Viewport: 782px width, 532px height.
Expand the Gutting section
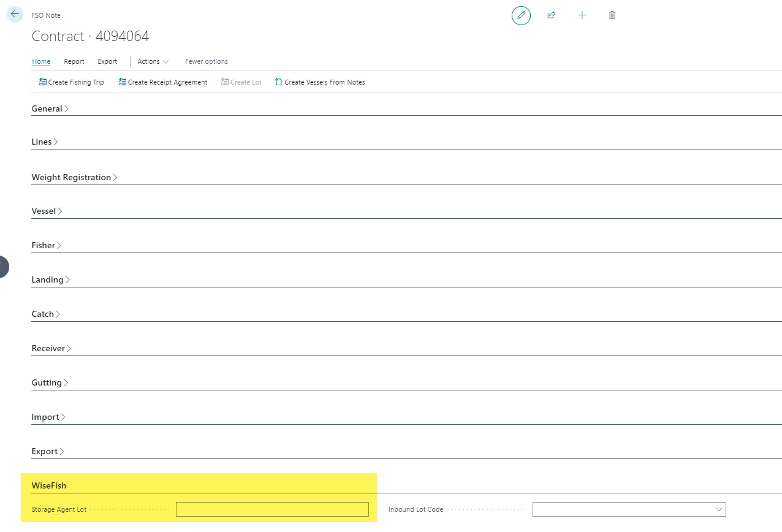(x=50, y=382)
